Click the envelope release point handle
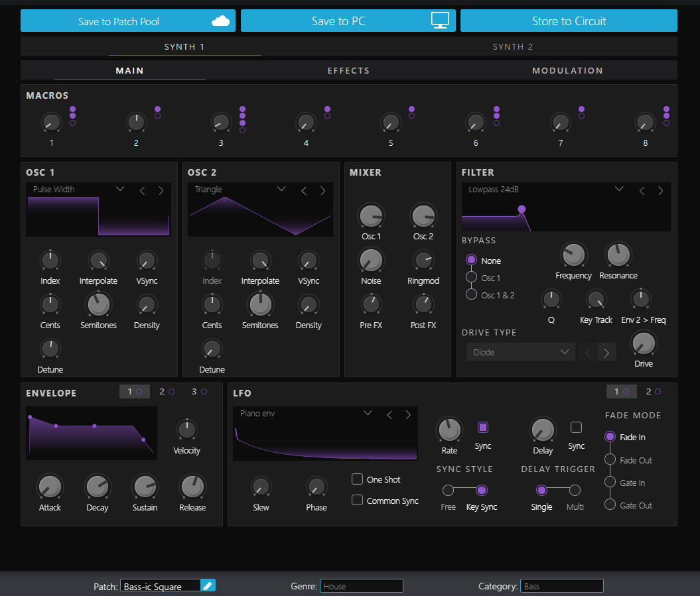Viewport: 700px width, 596px height. [143, 440]
